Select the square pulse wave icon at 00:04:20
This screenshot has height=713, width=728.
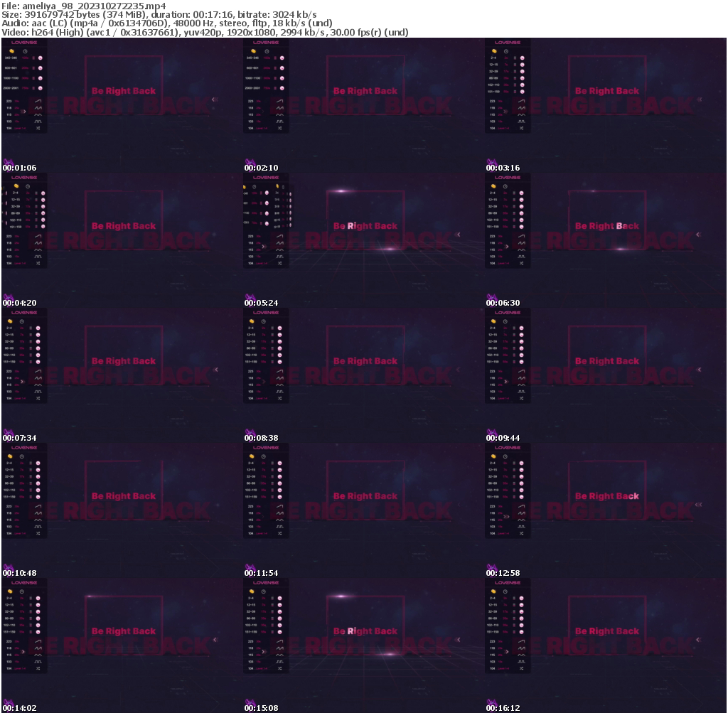(x=38, y=256)
